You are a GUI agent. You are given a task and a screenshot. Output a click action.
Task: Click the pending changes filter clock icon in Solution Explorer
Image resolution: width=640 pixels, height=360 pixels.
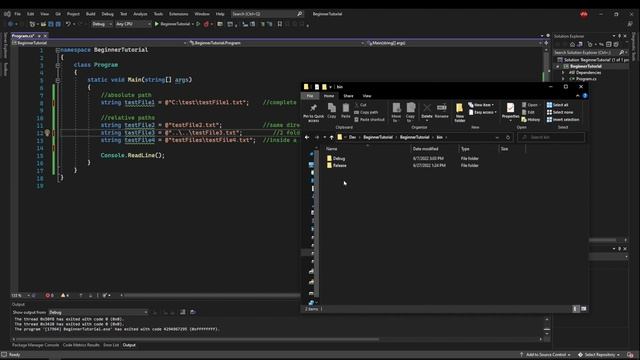[590, 44]
